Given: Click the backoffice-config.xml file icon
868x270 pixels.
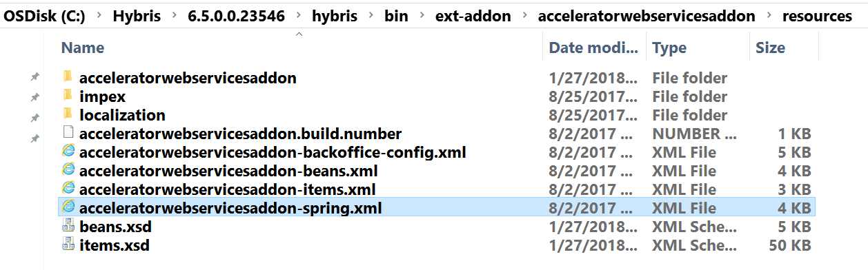Looking at the screenshot, I should 68,152.
